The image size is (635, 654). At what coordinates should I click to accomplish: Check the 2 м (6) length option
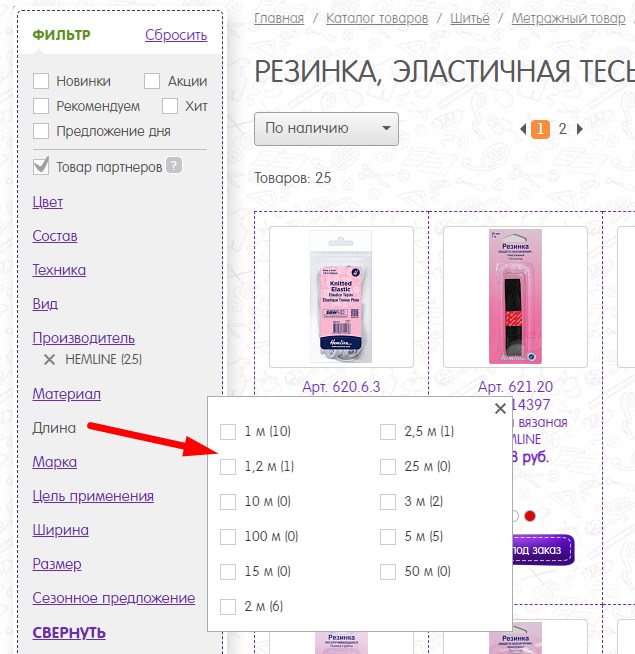228,606
